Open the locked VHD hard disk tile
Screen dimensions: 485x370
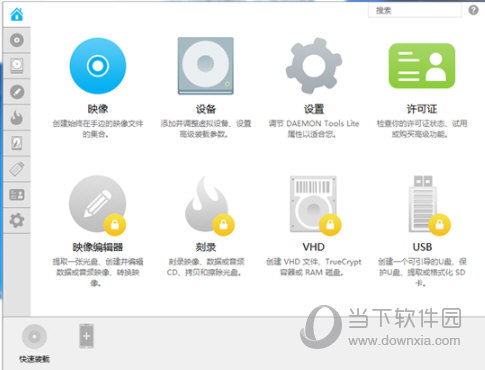(x=315, y=205)
